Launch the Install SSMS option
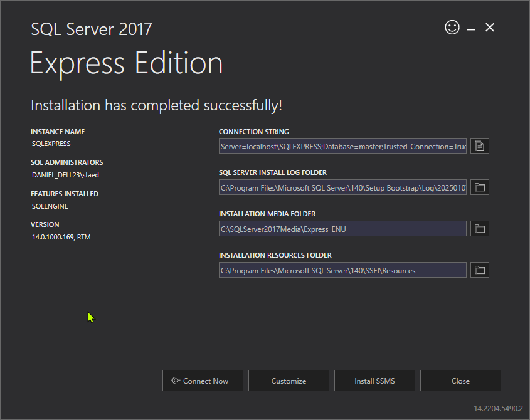 (x=374, y=381)
